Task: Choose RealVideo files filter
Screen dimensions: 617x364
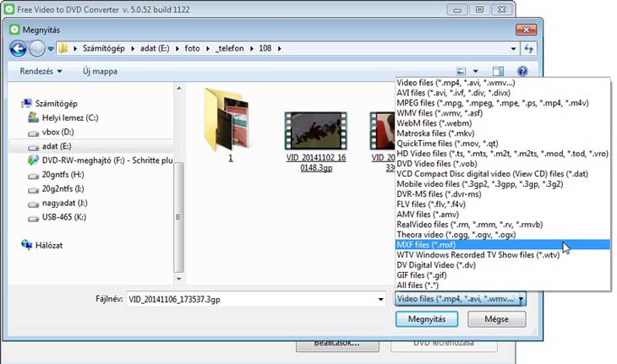Action: pyautogui.click(x=503, y=225)
